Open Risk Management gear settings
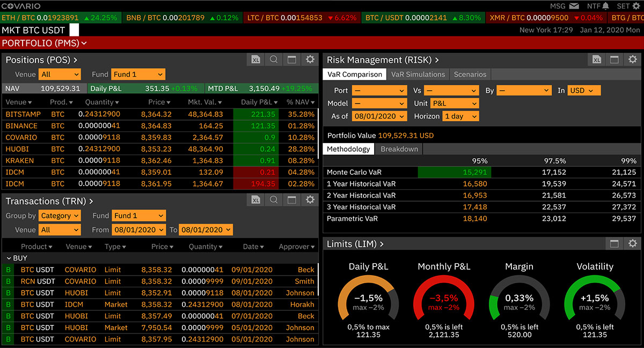The height and width of the screenshot is (348, 644). [x=633, y=60]
